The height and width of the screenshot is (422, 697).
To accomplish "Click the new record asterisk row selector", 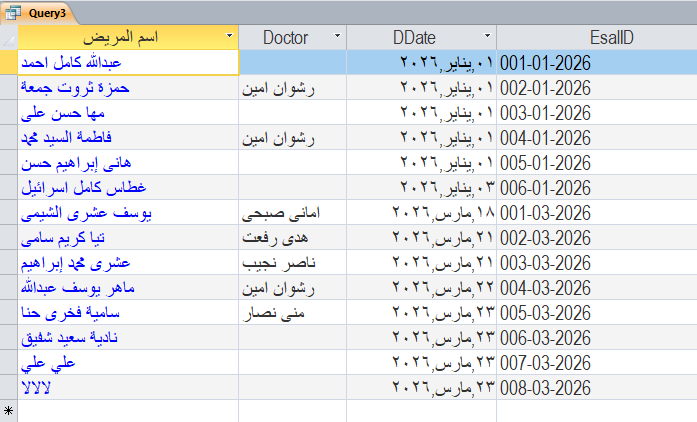I will pos(9,411).
